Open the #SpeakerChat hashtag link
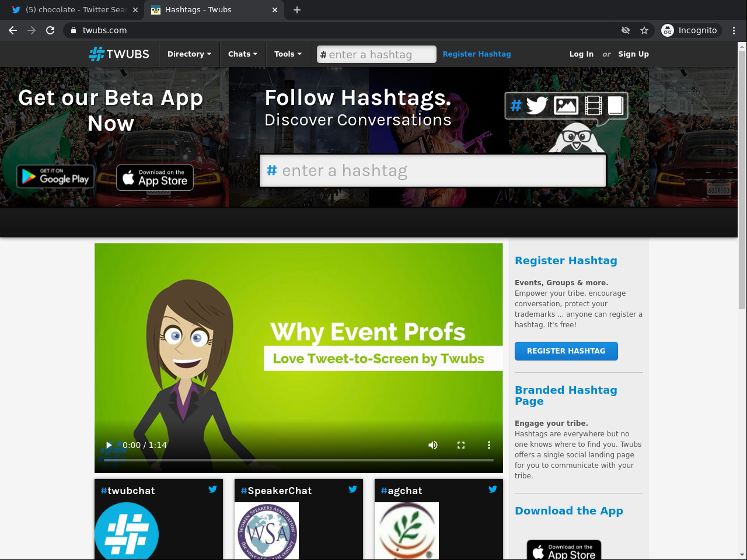 coord(276,491)
